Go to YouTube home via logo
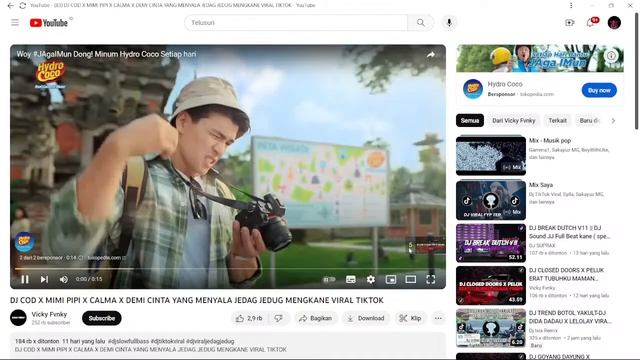 pyautogui.click(x=49, y=23)
